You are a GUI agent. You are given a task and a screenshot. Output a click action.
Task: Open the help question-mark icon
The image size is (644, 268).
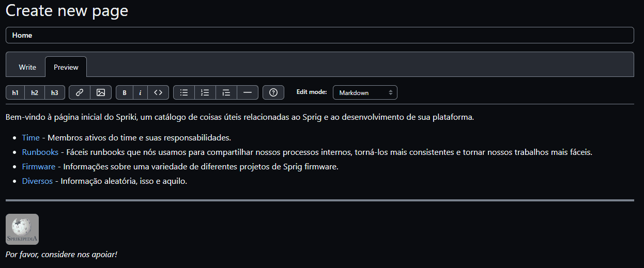(273, 92)
